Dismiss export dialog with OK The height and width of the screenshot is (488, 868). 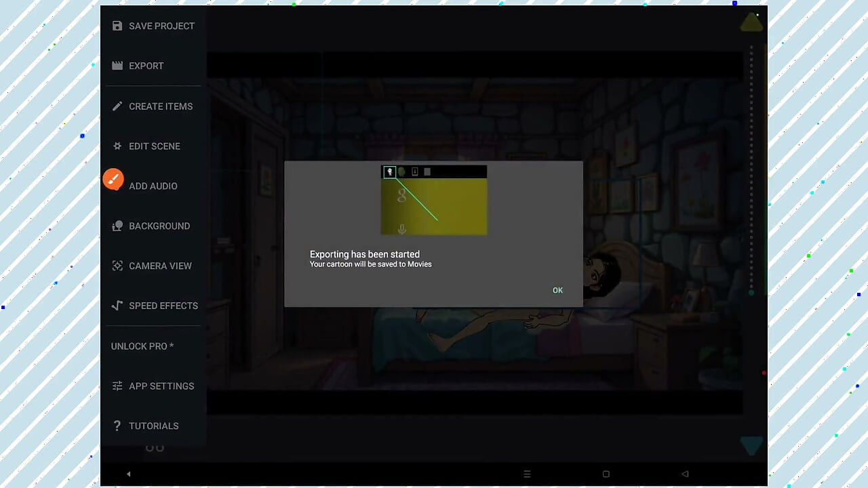[x=557, y=290]
